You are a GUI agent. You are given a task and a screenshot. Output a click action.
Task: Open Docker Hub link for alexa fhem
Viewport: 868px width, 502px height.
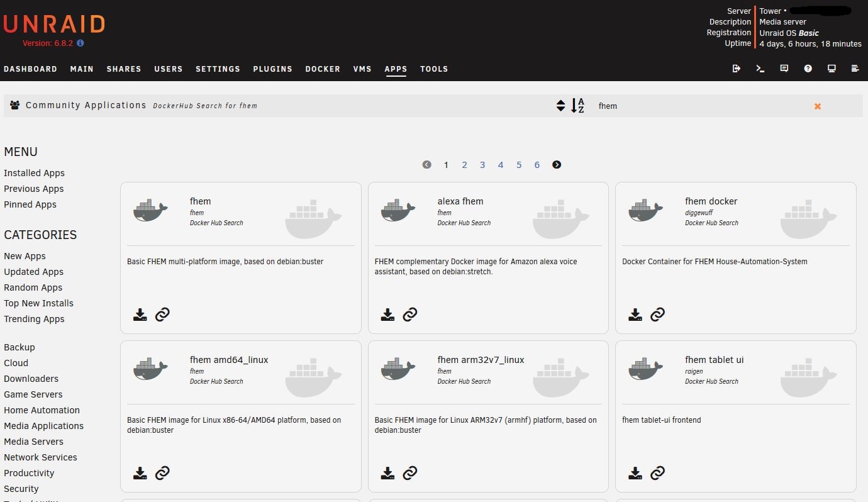point(410,315)
